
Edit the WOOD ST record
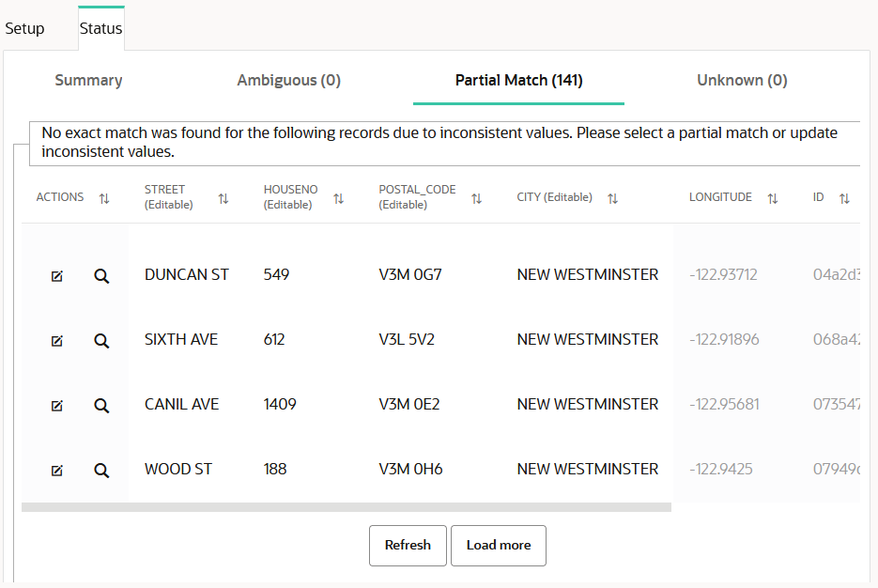click(57, 471)
